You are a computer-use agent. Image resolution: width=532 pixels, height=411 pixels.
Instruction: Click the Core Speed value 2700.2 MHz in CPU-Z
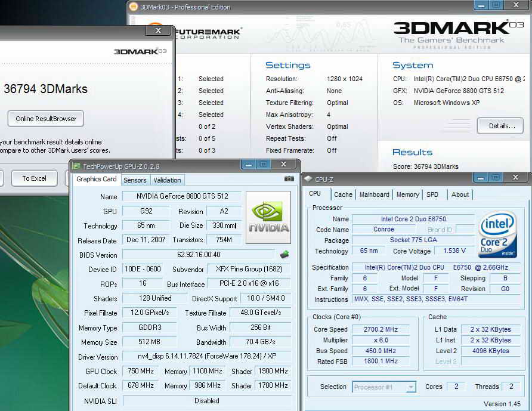click(x=381, y=329)
